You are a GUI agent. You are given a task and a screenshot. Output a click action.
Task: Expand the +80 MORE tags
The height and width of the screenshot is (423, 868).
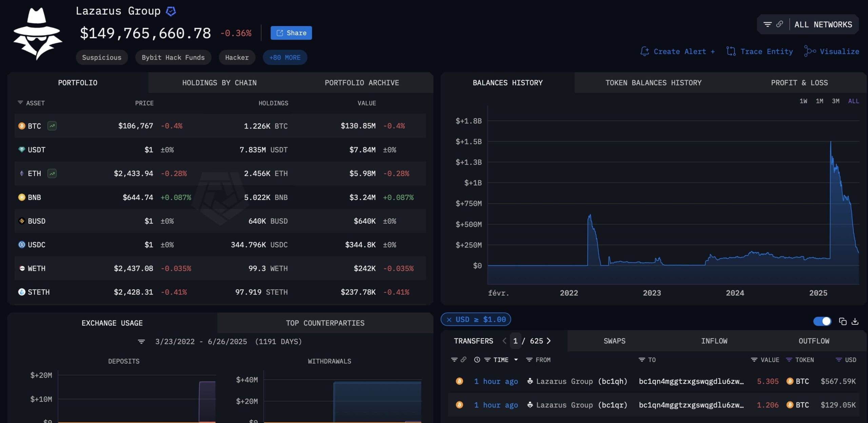point(285,57)
